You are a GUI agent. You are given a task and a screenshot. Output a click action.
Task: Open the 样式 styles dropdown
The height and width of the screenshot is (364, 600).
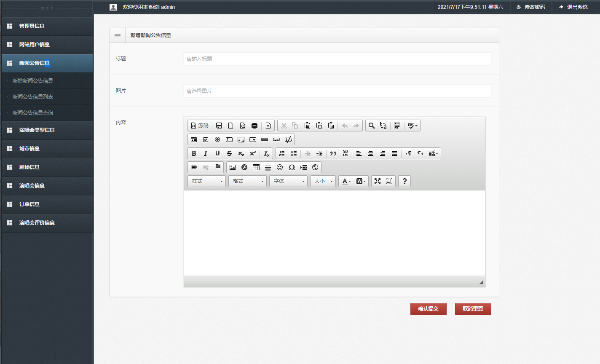click(x=207, y=181)
